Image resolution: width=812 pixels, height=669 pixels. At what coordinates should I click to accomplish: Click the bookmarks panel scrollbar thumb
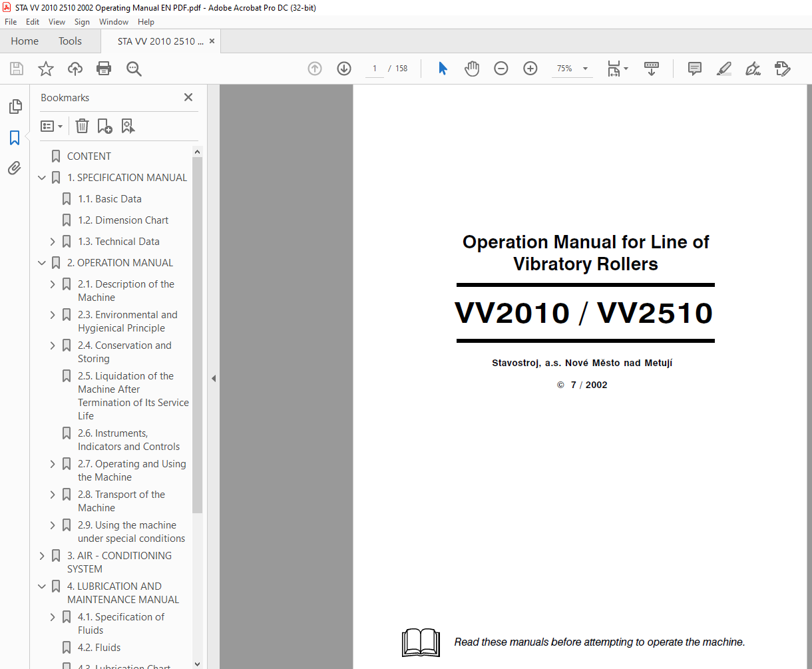[197, 335]
